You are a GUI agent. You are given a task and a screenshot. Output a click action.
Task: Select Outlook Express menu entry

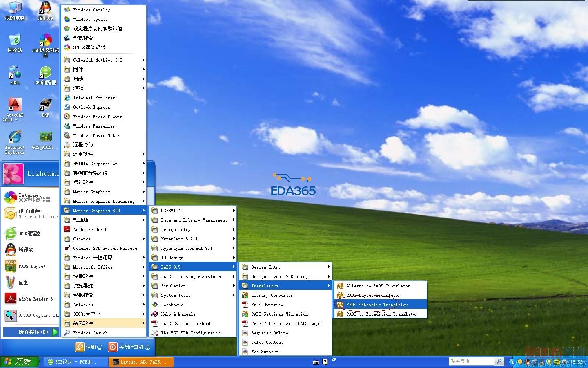pos(104,107)
